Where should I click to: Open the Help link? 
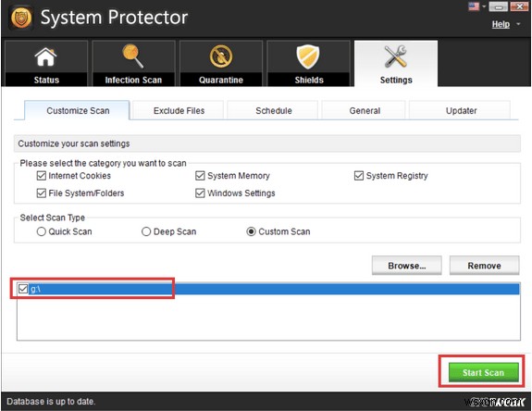click(x=501, y=24)
